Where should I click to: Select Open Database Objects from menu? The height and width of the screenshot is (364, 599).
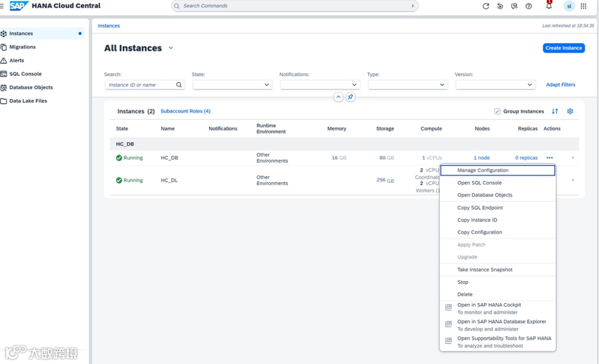coord(498,195)
